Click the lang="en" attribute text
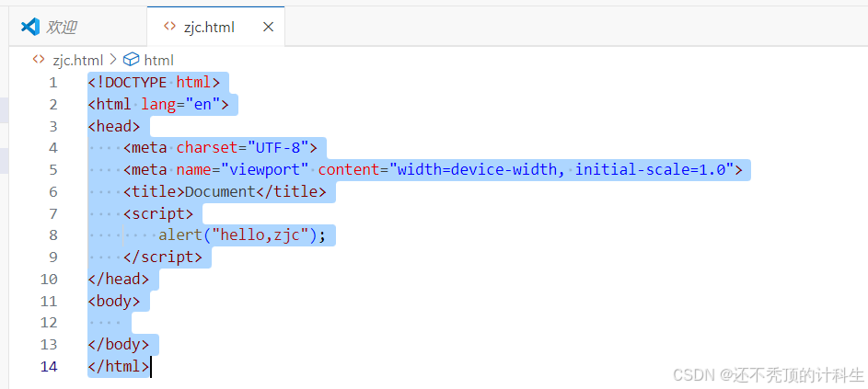 point(180,105)
